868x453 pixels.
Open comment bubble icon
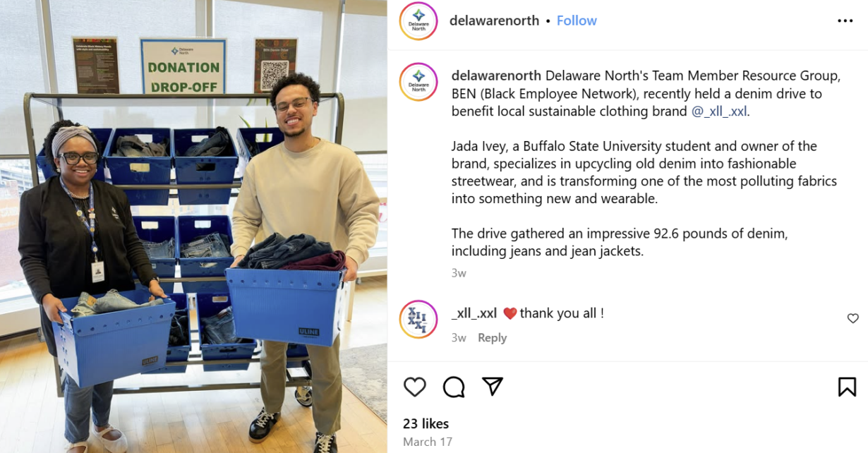[454, 387]
